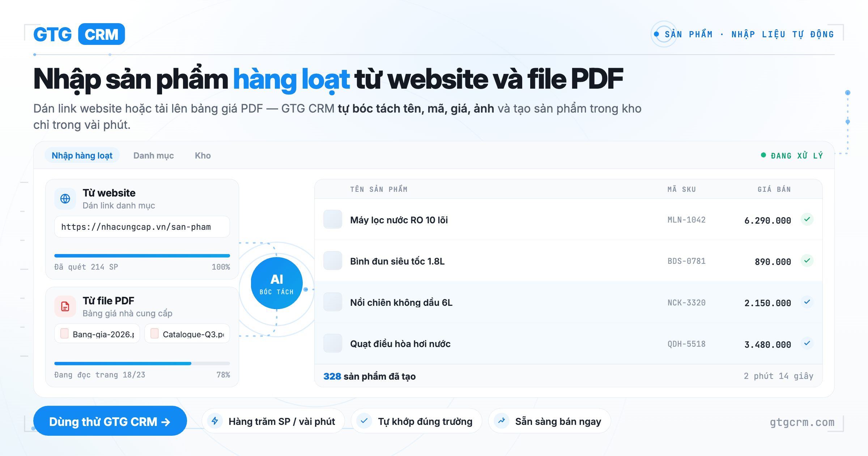This screenshot has width=868, height=456.
Task: Click the 2 phút 14 giây elapsed time
Action: pyautogui.click(x=779, y=376)
